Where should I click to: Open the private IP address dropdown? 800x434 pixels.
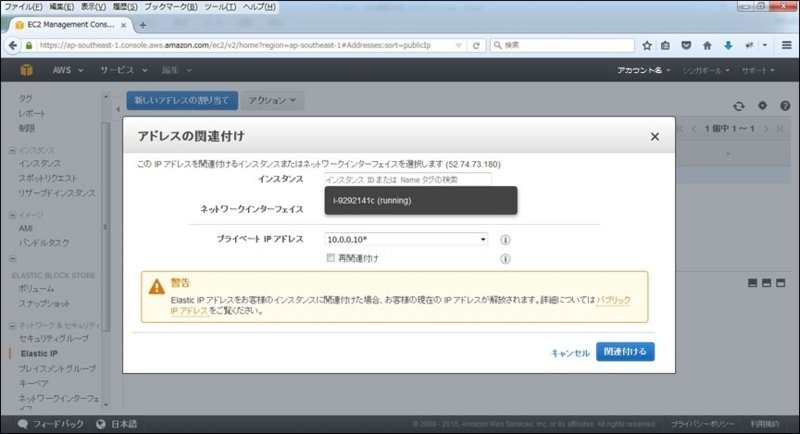(406, 240)
